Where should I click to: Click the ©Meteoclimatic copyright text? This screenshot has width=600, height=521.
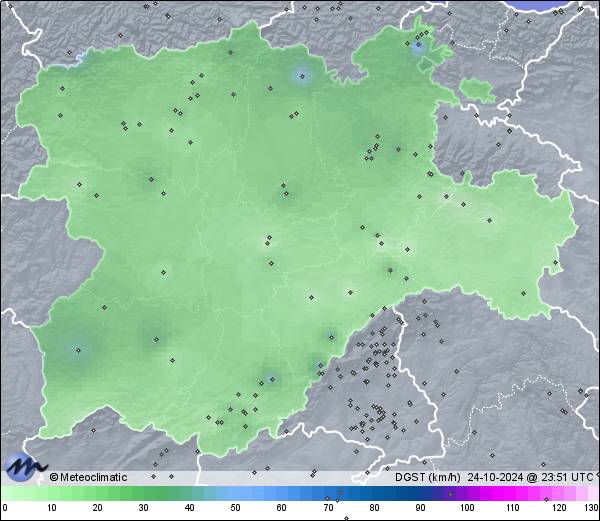[x=88, y=477]
